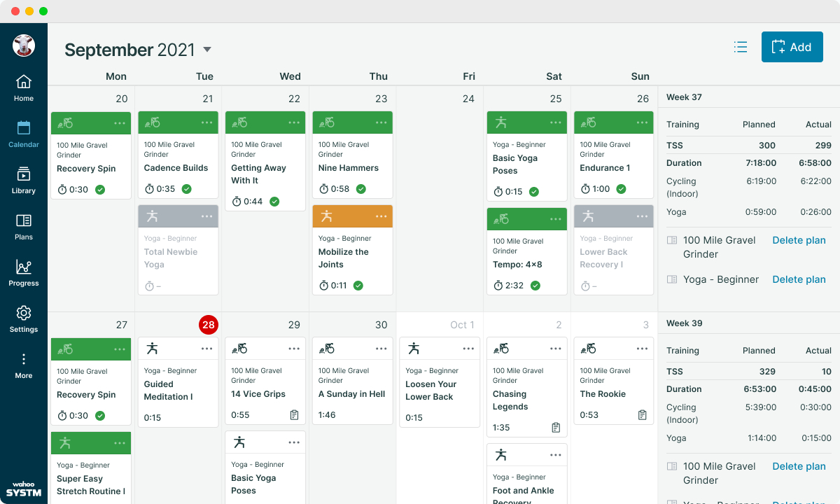Click Delete plan for Yoga - Beginner in Week 37

[799, 279]
